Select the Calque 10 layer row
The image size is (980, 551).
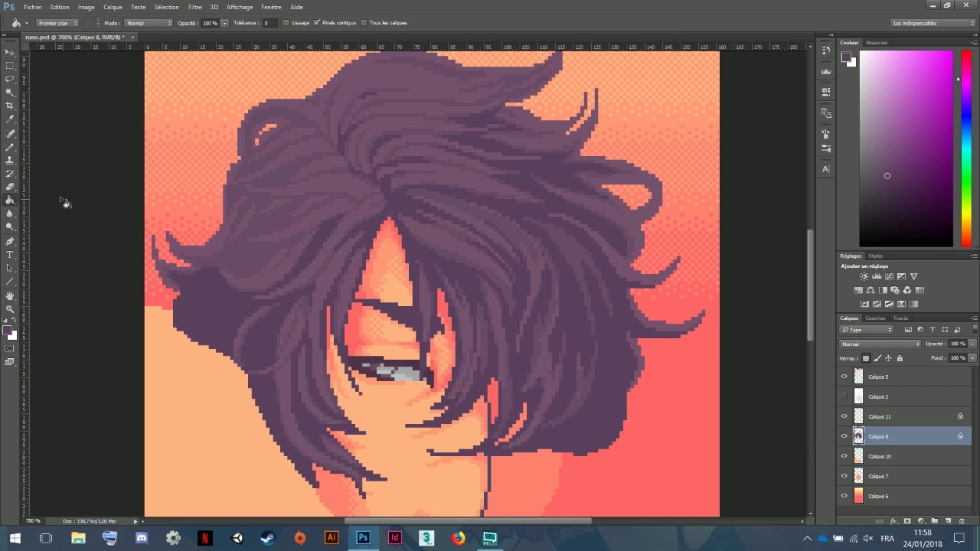[x=905, y=456]
